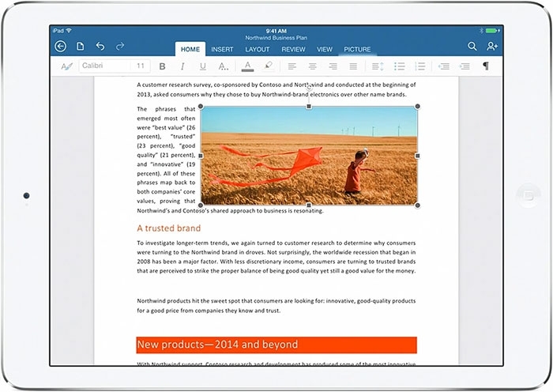Screen dimensions: 553x392
Task: Toggle underline formatting
Action: (x=203, y=66)
